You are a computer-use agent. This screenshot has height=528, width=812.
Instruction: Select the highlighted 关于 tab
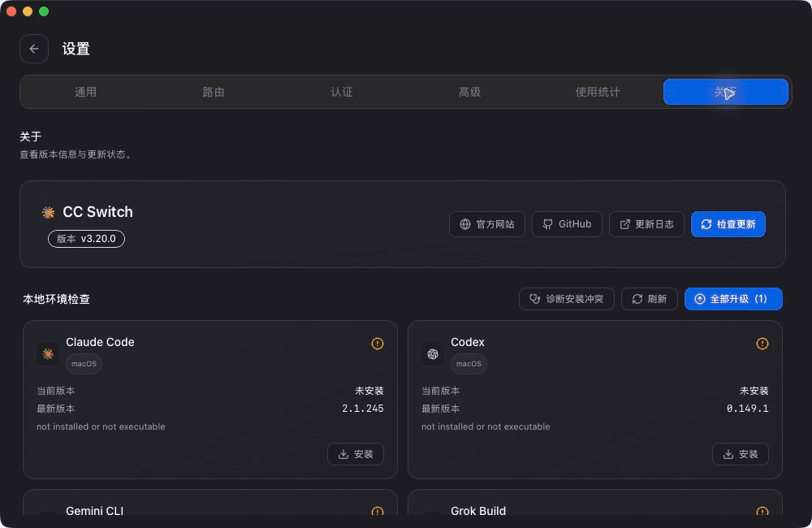725,93
